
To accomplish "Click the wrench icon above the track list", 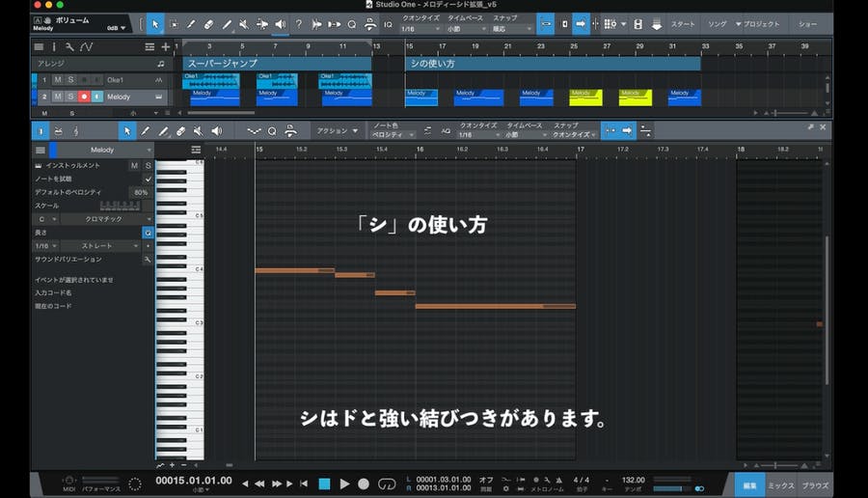I will [69, 47].
